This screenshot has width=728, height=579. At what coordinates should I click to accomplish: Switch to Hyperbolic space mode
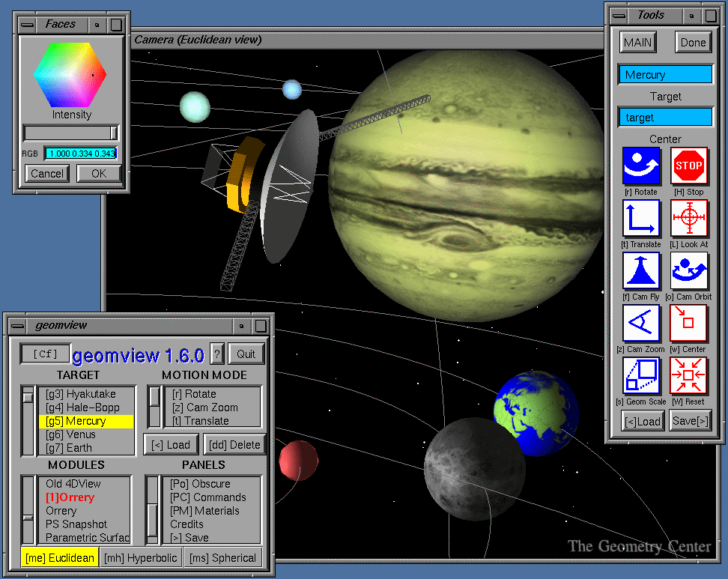click(141, 557)
